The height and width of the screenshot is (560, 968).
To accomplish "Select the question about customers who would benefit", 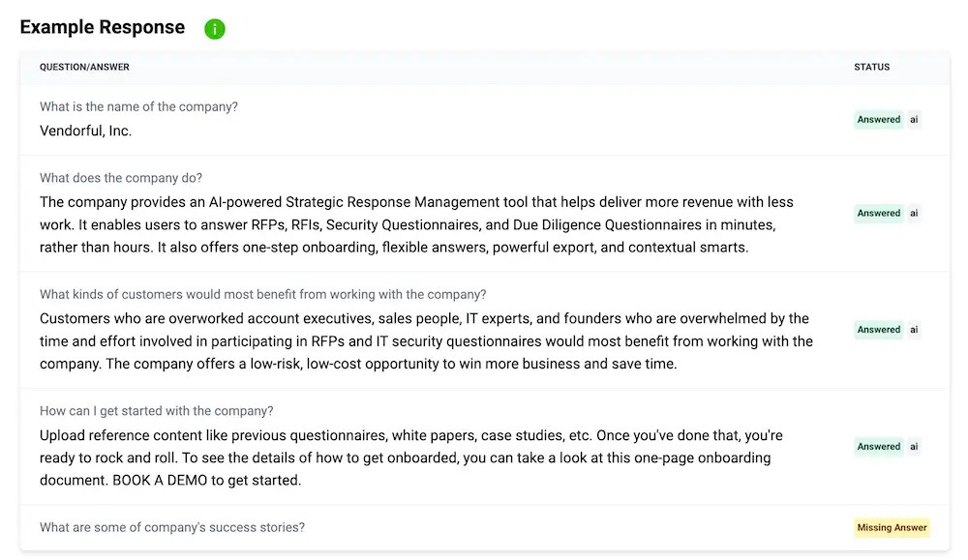I will pyautogui.click(x=262, y=294).
